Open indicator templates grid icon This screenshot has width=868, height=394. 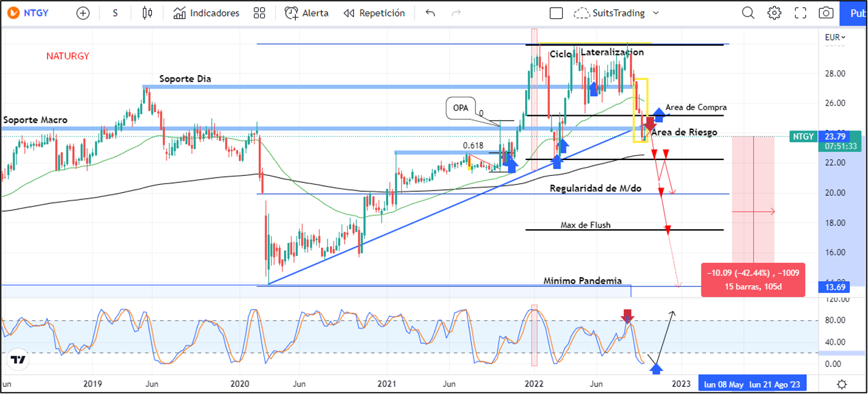coord(259,13)
